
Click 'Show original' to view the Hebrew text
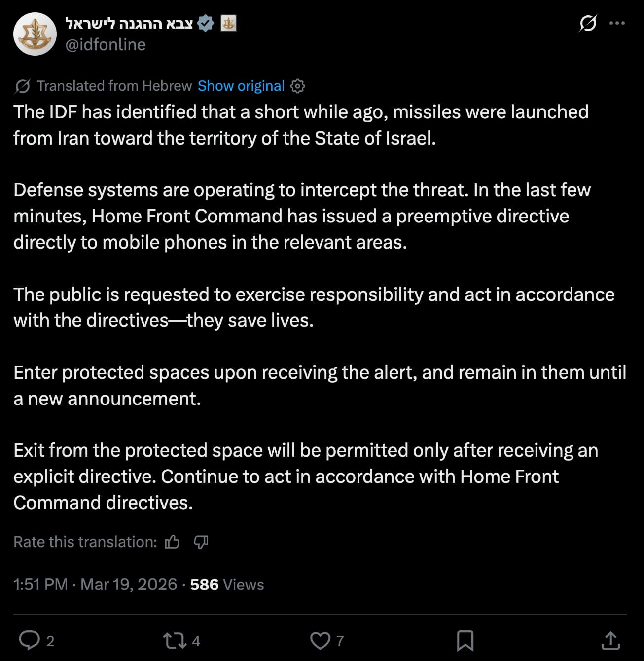241,86
